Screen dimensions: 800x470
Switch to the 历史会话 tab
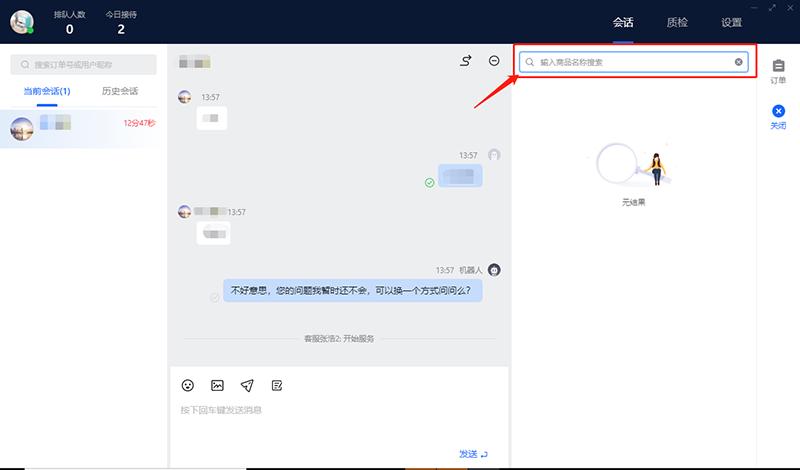(x=120, y=91)
